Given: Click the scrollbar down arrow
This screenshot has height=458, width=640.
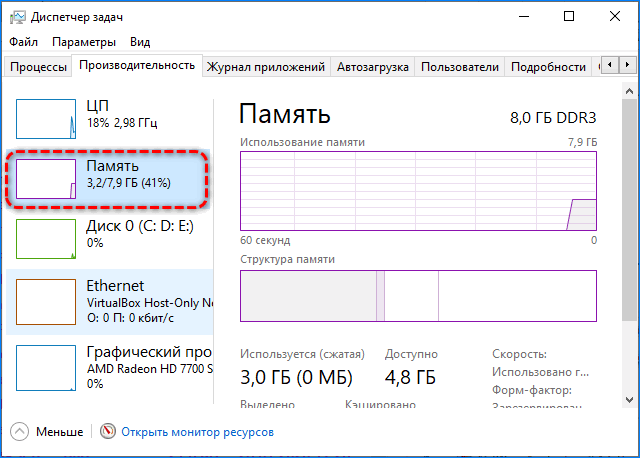Looking at the screenshot, I should tap(629, 400).
